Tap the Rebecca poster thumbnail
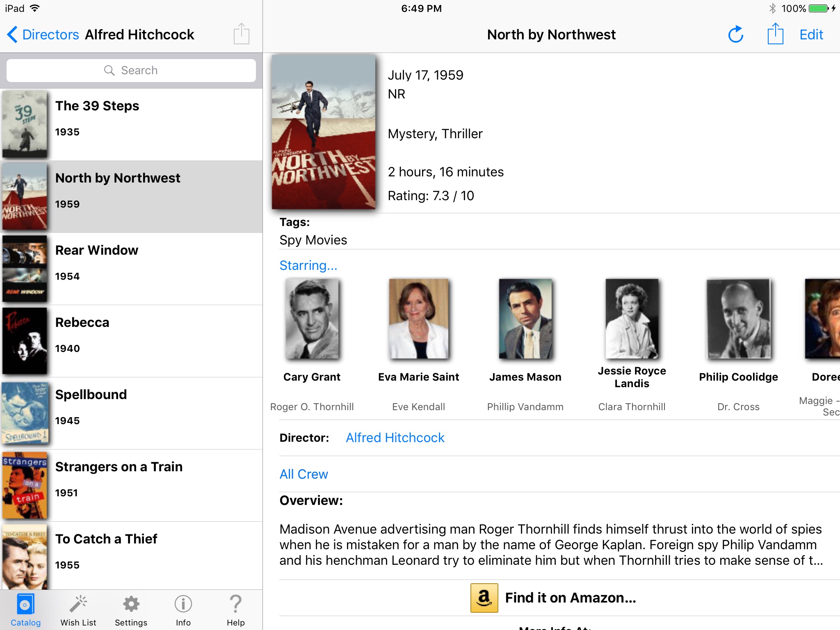 (25, 341)
